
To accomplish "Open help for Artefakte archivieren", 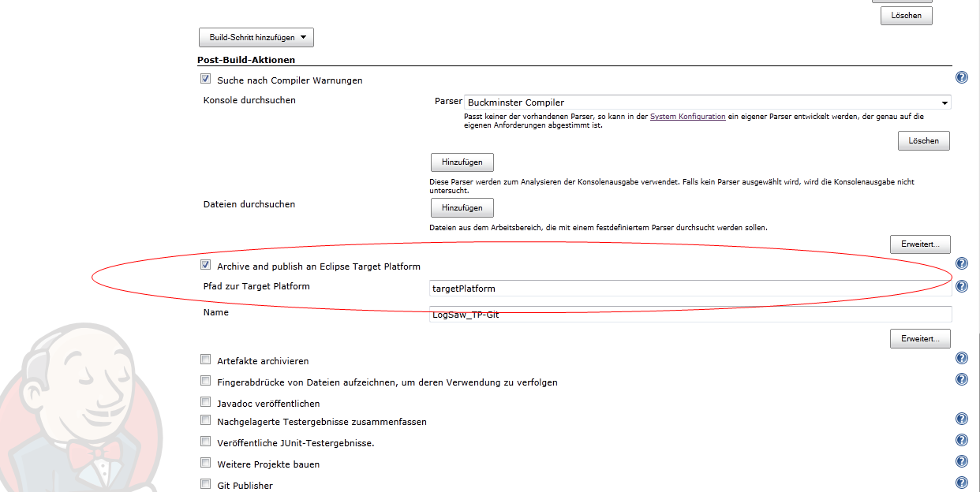I will (961, 359).
